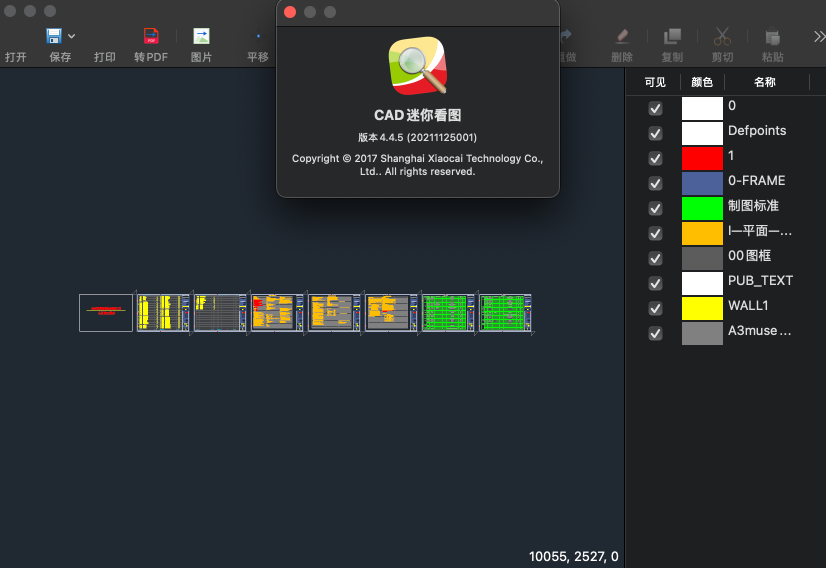
Task: Click the first green table drawing sheet
Action: (448, 313)
